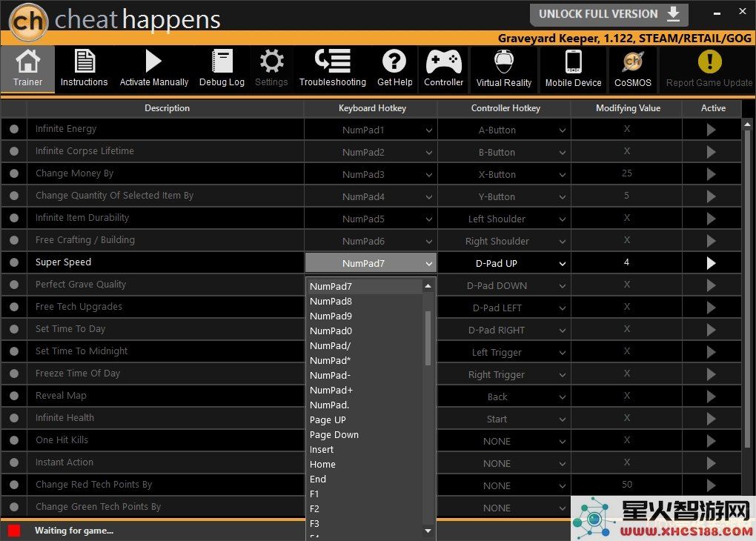Activate Change Quantity Of Selected Item arrow
The image size is (756, 541).
[x=712, y=196]
